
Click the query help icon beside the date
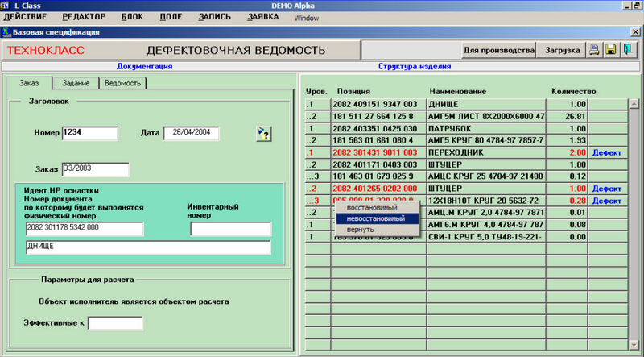tap(264, 134)
